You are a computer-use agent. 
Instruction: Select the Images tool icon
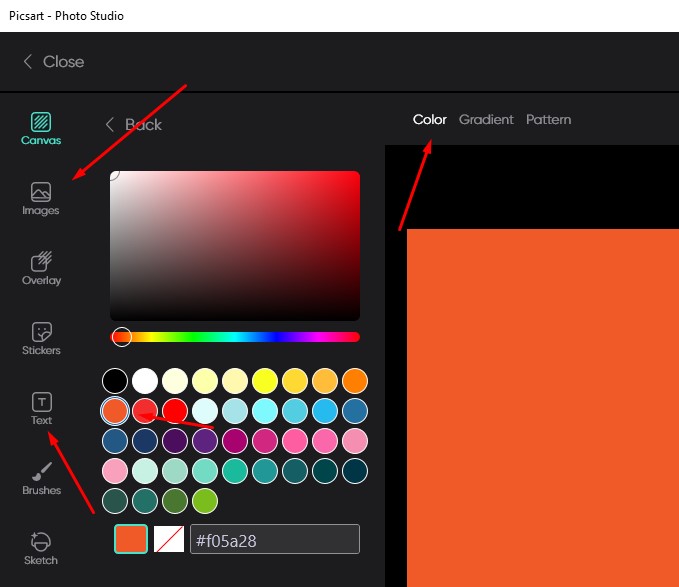tap(41, 198)
